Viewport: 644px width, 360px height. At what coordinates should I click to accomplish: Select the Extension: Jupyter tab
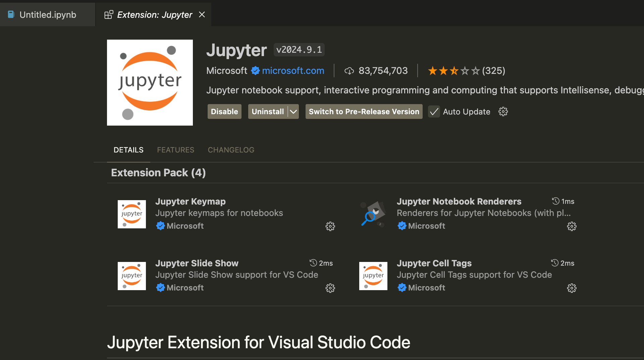coord(154,14)
